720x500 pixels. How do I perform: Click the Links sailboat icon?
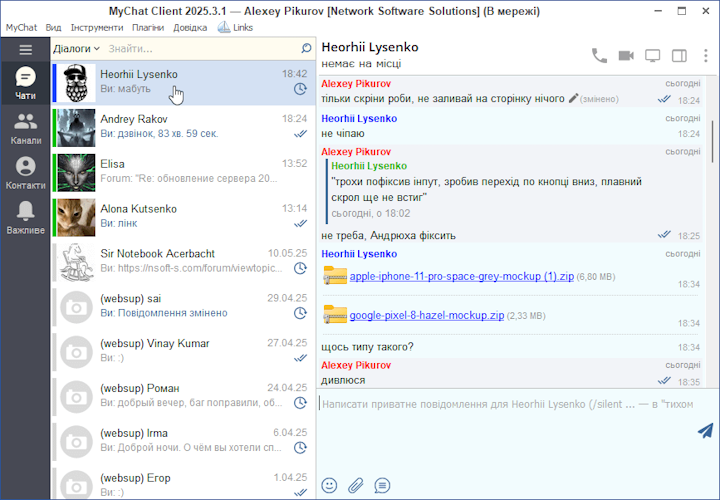pos(224,28)
